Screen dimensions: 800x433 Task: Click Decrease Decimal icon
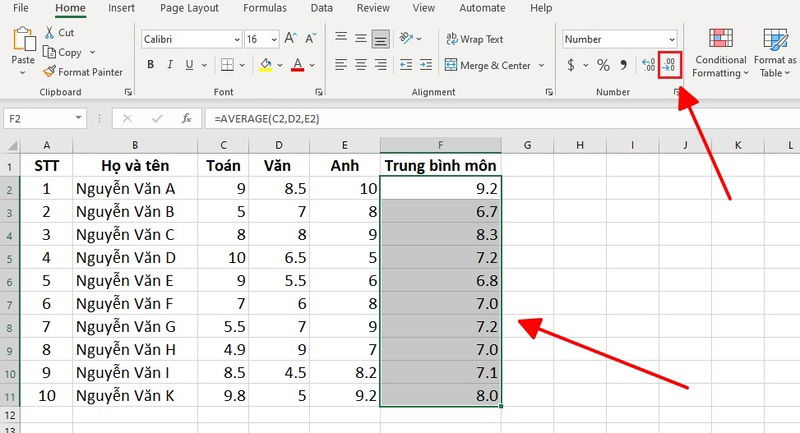[x=669, y=65]
